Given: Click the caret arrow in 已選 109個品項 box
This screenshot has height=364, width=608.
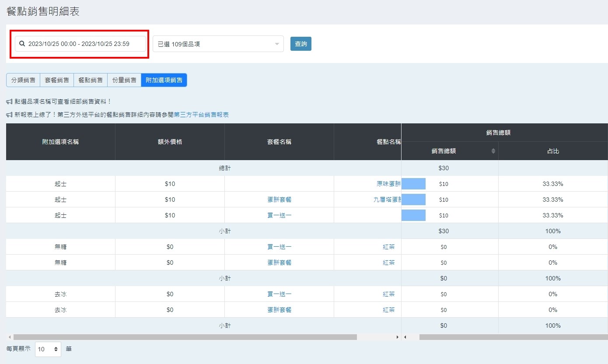Looking at the screenshot, I should (x=276, y=44).
